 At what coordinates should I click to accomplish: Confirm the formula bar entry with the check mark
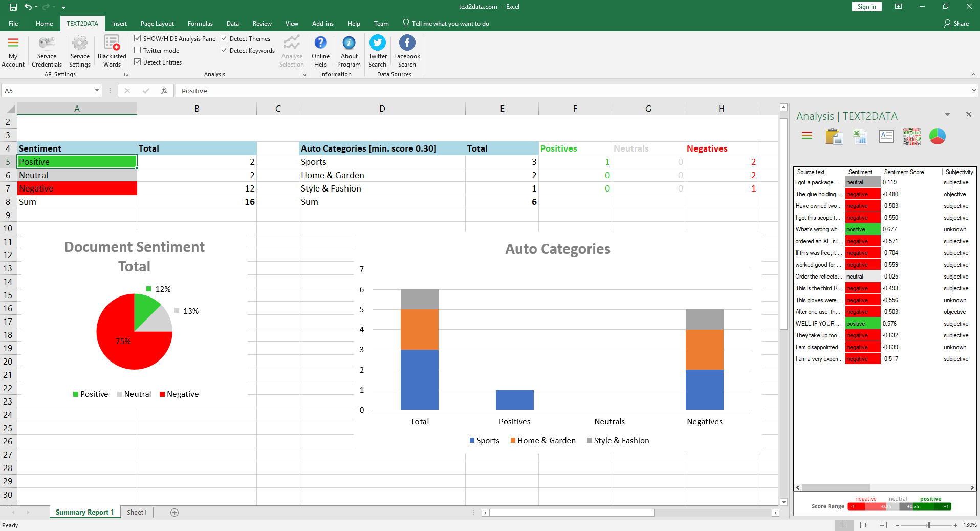[146, 91]
